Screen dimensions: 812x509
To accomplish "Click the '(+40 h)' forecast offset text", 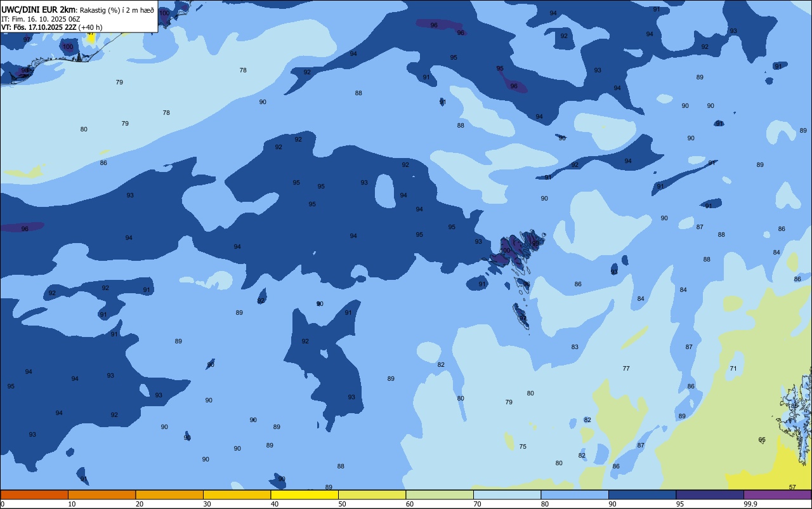I will click(90, 27).
